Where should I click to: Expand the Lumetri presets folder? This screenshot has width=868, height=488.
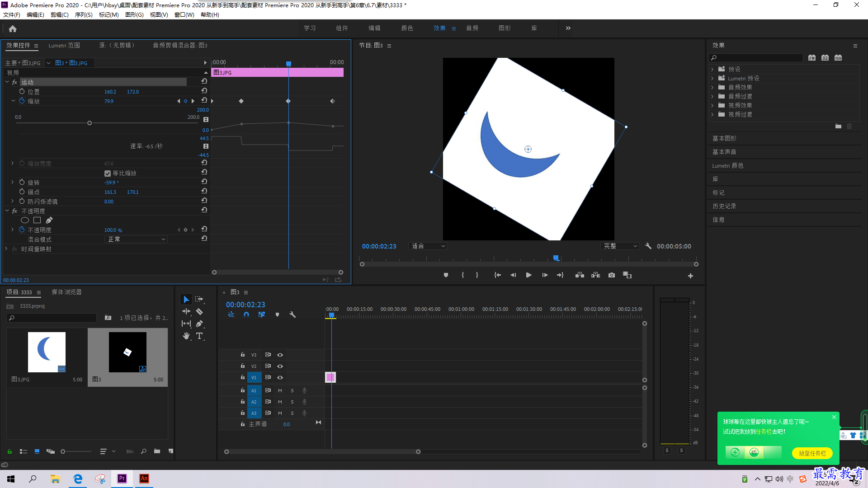[712, 78]
